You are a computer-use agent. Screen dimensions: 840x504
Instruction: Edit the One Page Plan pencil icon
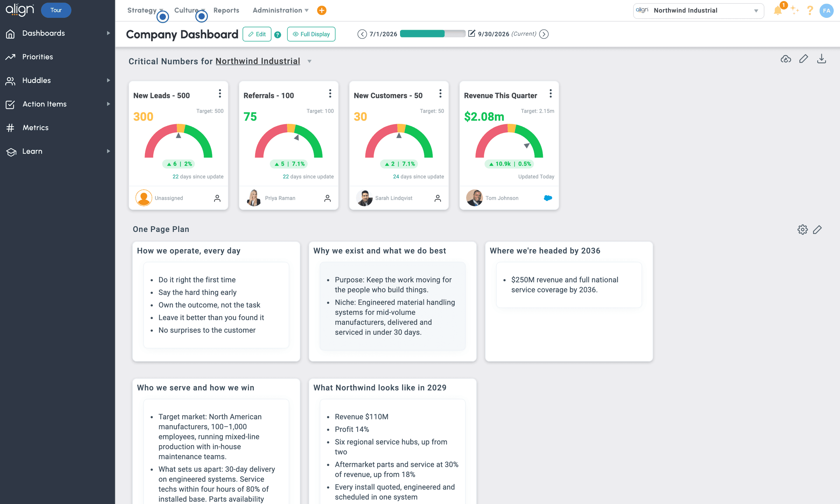[x=817, y=229]
